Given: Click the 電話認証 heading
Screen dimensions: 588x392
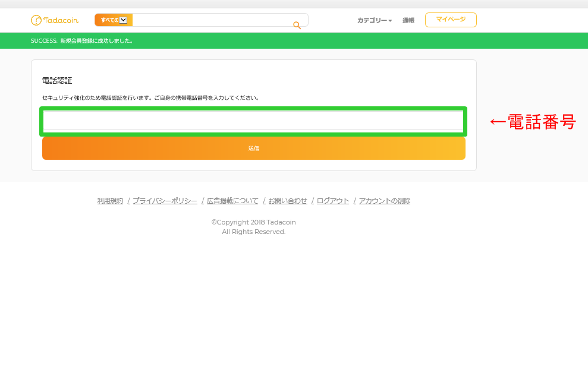Looking at the screenshot, I should 57,80.
